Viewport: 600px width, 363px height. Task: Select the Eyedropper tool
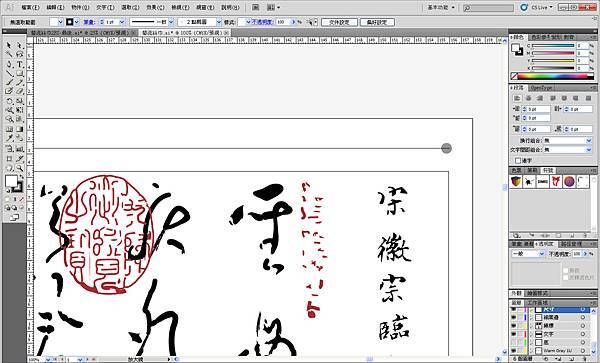(9, 138)
